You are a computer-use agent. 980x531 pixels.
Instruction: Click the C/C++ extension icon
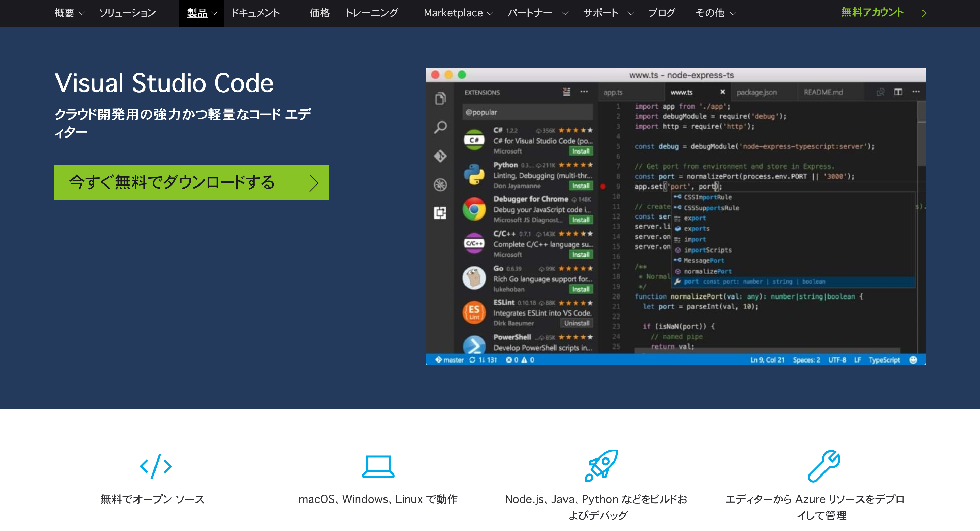pyautogui.click(x=474, y=243)
